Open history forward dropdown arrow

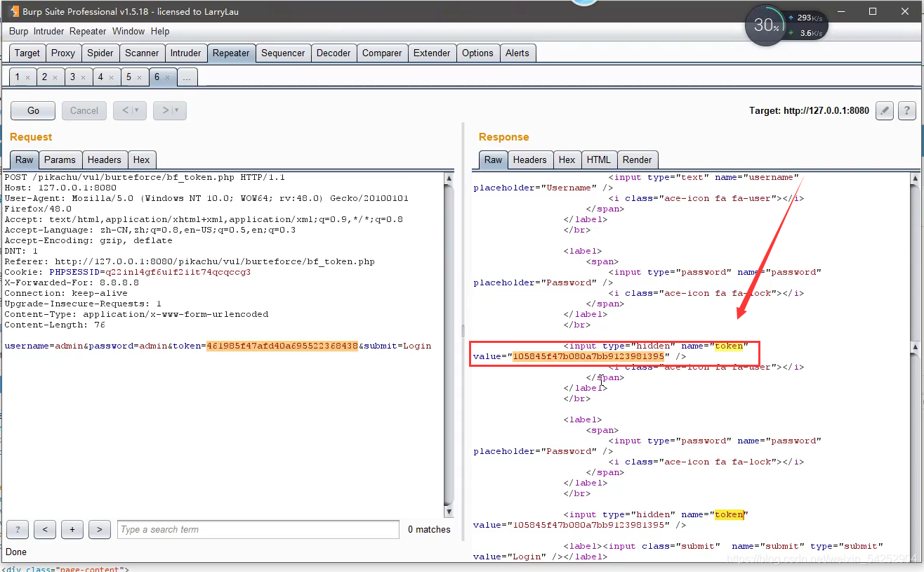tap(176, 110)
